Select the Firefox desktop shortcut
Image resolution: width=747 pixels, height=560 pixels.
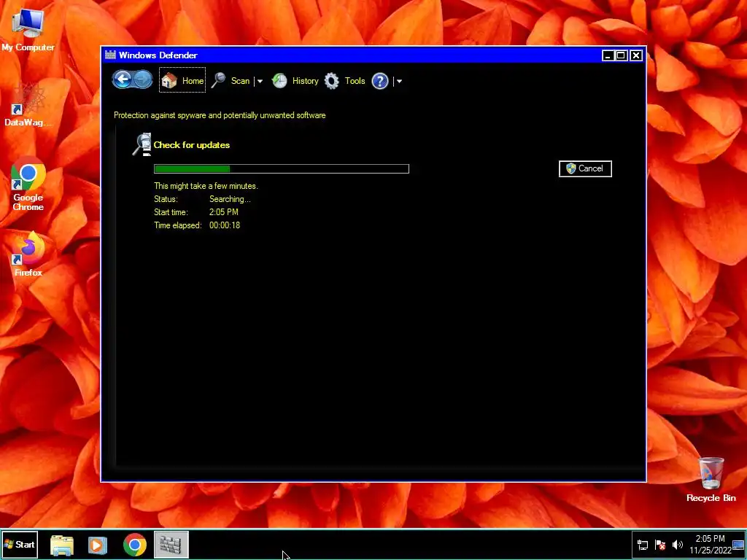tap(28, 254)
